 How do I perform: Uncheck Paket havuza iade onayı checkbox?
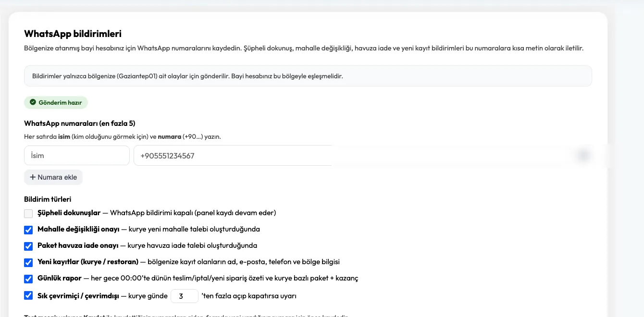[x=28, y=246]
